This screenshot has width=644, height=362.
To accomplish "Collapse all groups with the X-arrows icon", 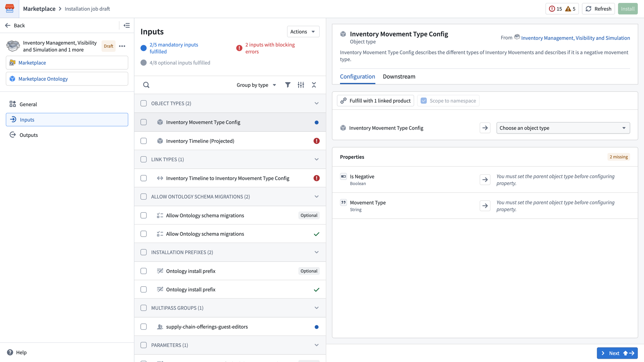I will point(314,85).
